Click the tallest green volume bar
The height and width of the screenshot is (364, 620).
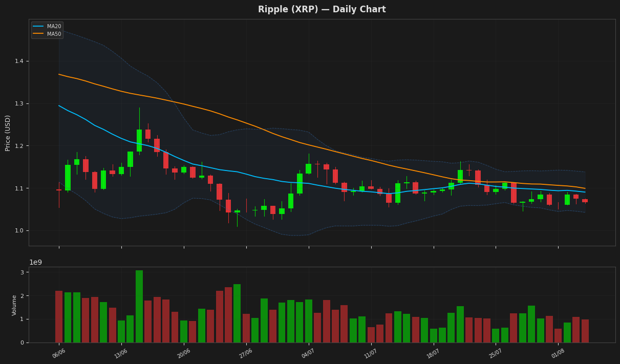pos(139,306)
